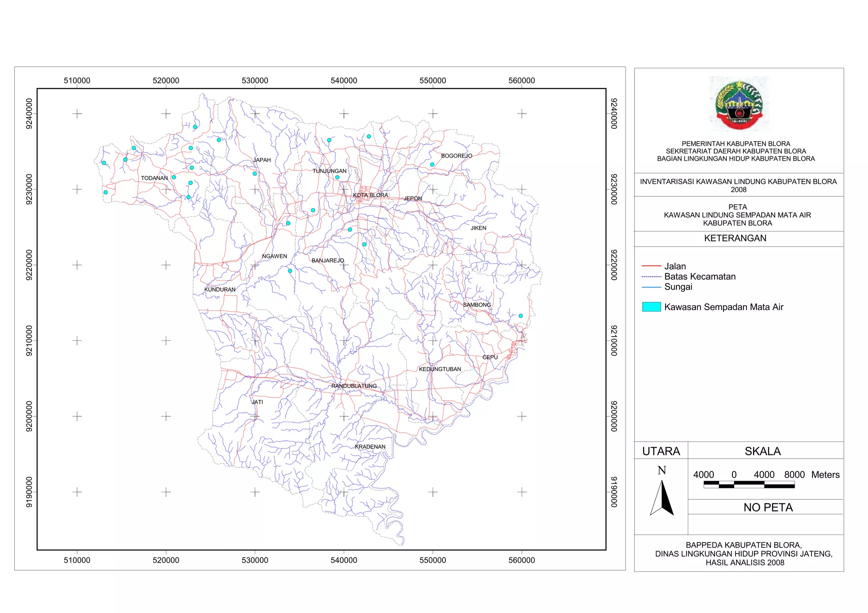The image size is (868, 613).
Task: Click the KOTA BLORA map label
Action: coord(370,195)
